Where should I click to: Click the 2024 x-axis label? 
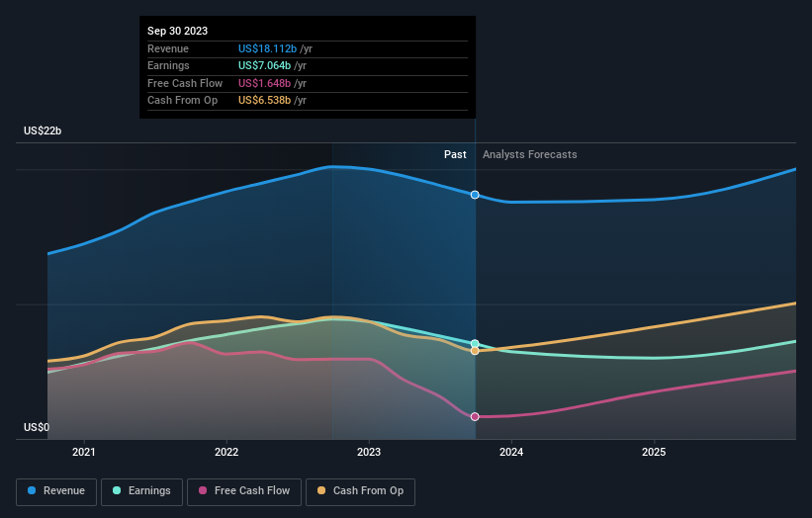click(511, 453)
